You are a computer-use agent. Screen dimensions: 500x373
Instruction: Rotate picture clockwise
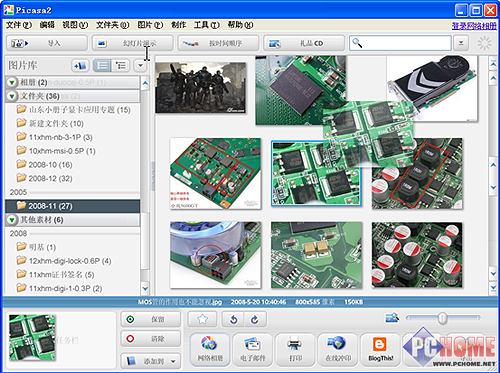click(255, 319)
